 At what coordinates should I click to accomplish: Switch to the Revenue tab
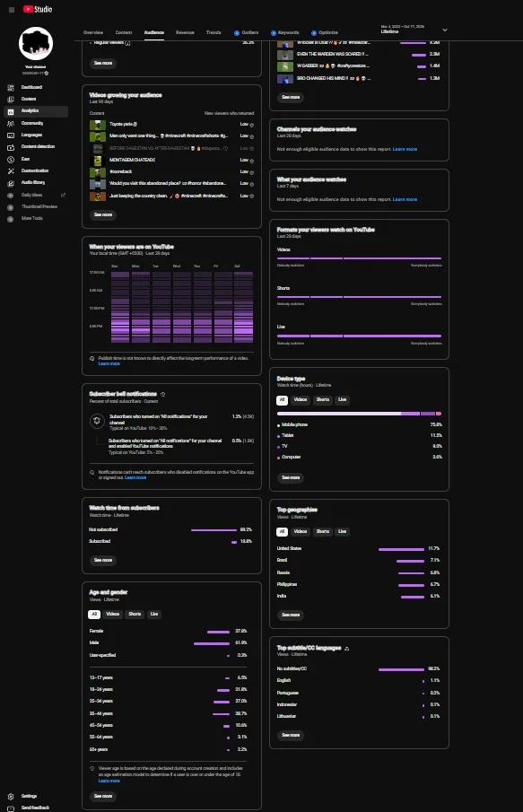(185, 32)
